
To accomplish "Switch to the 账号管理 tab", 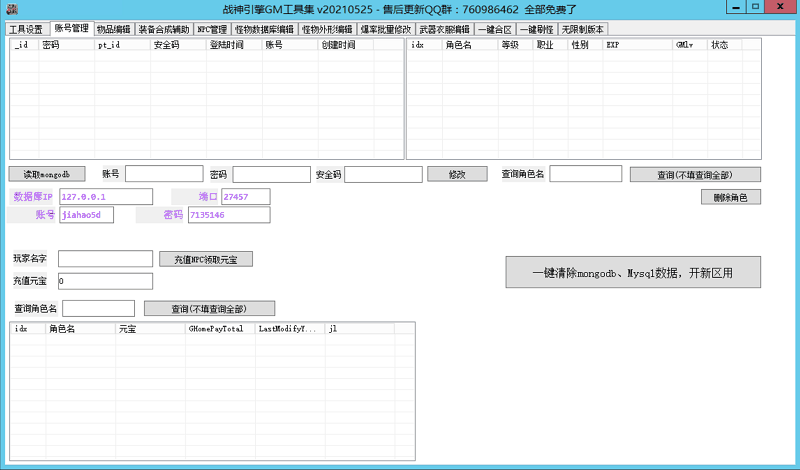I will (72, 29).
